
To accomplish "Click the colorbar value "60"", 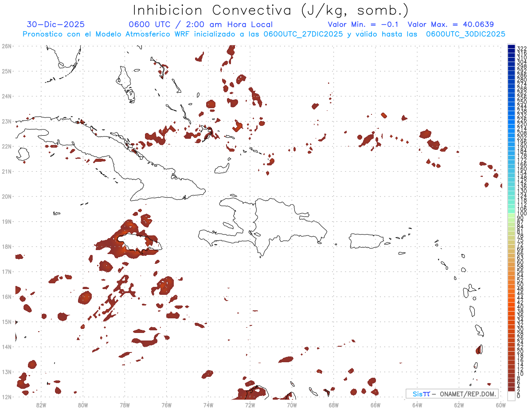I will pos(520,262).
